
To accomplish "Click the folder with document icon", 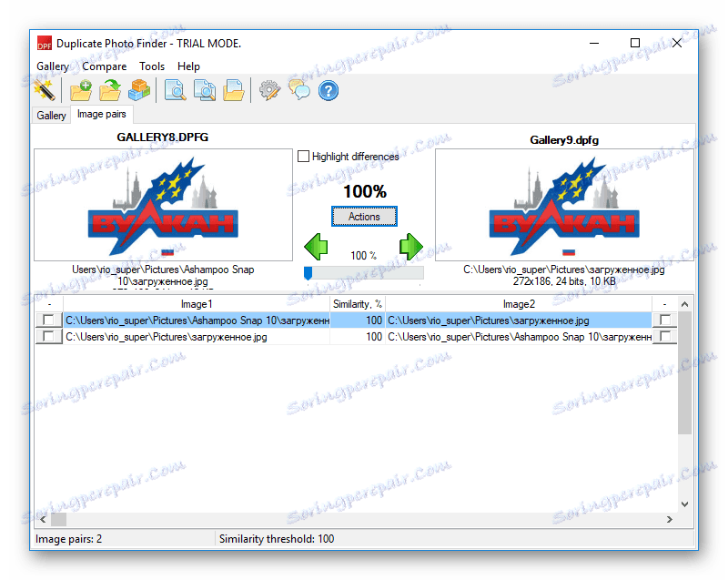I will tap(234, 90).
